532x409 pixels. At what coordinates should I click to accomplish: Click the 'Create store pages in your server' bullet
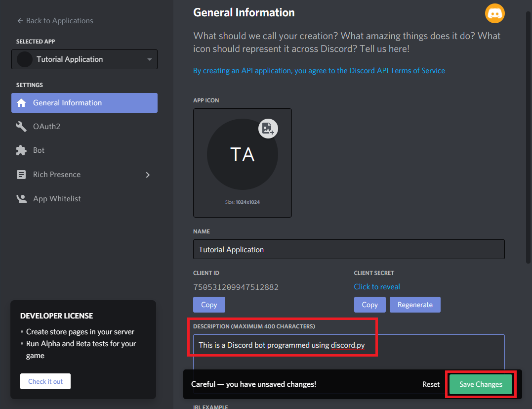(80, 331)
